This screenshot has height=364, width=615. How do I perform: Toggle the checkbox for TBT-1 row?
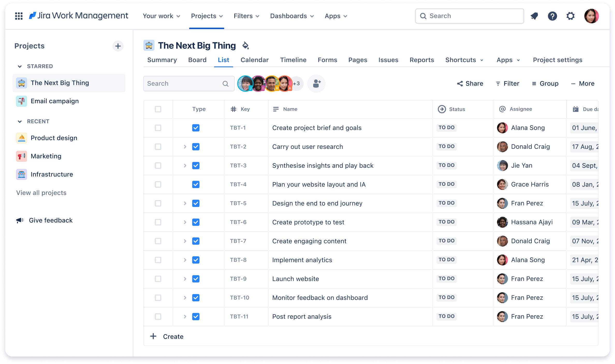pyautogui.click(x=158, y=127)
